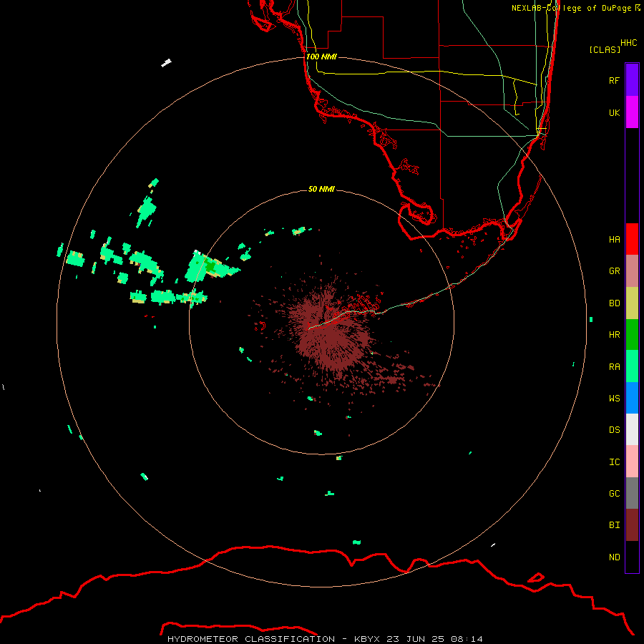This screenshot has width=644, height=644.
Task: Click the KBYX station identifier in footer
Action: coord(367,639)
